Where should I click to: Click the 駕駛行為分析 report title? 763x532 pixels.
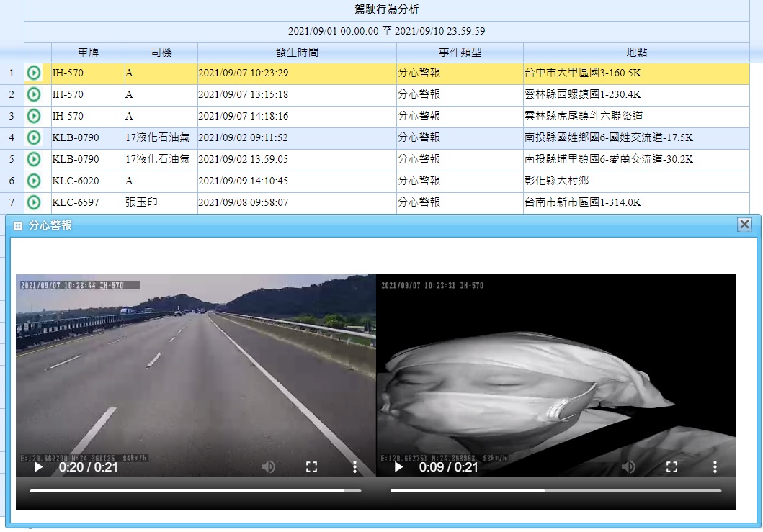coord(386,9)
